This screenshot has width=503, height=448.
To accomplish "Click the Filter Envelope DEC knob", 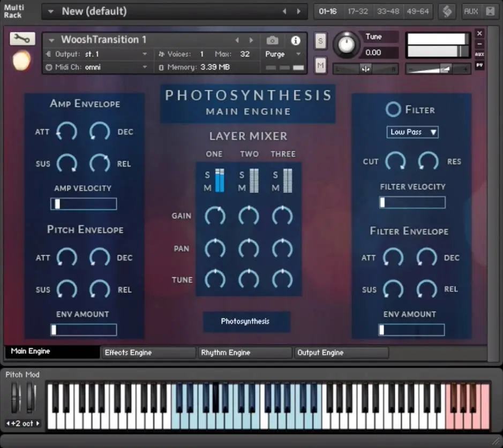I will [426, 257].
